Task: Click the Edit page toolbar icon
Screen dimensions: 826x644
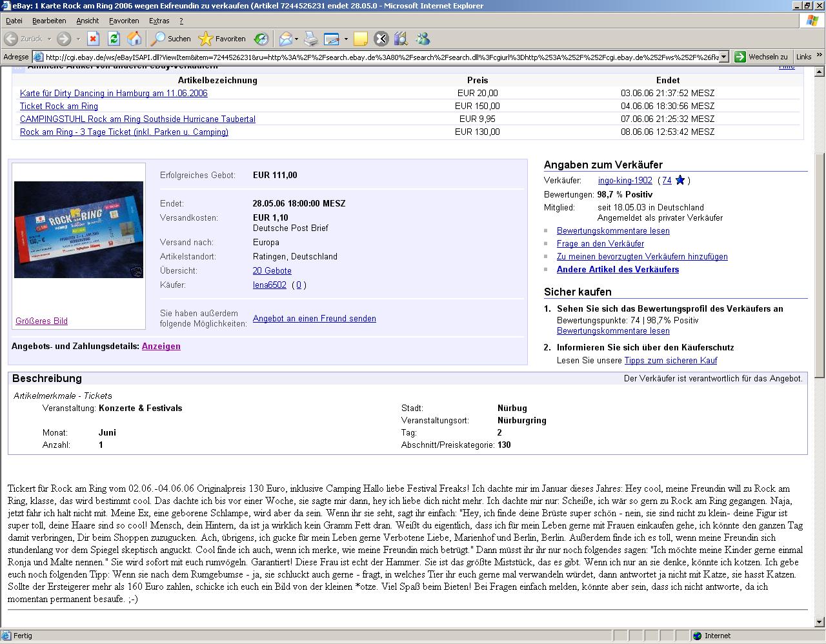Action: tap(332, 39)
